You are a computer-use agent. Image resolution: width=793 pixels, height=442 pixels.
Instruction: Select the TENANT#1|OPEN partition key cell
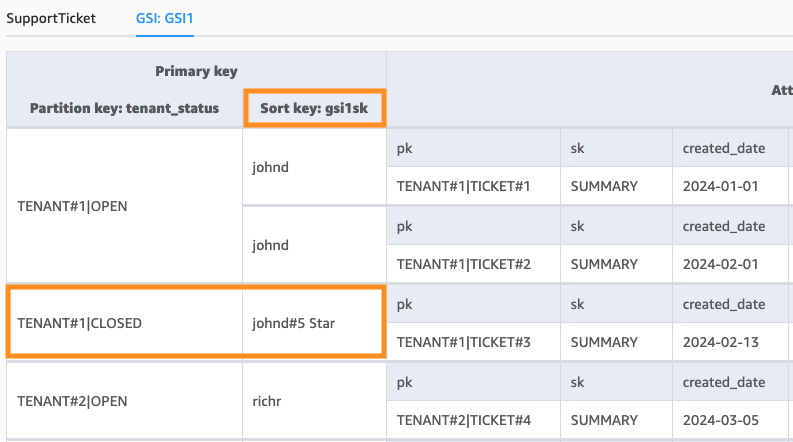coord(72,206)
